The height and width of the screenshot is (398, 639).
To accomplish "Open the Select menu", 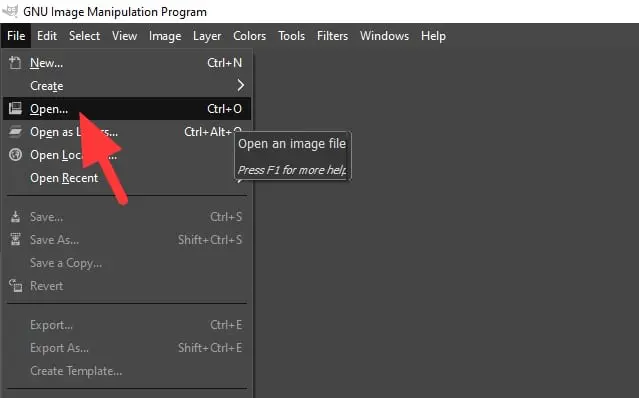I will [x=84, y=36].
